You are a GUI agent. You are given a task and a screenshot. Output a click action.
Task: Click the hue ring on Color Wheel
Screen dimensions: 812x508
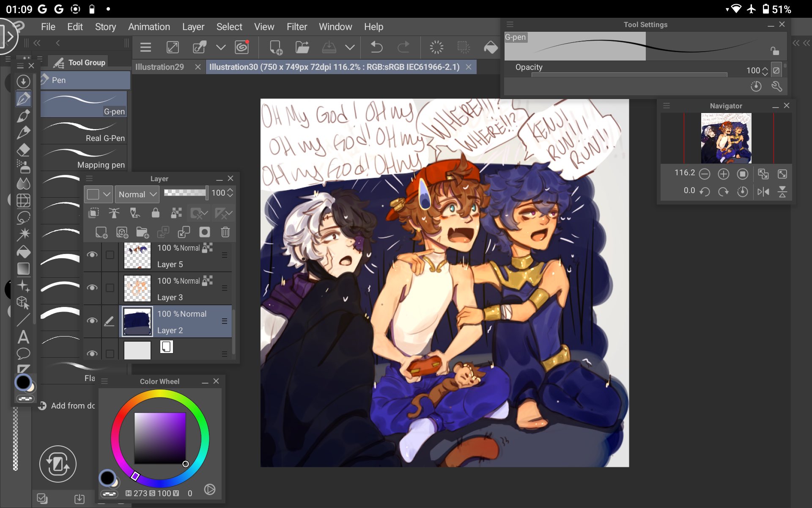160,394
